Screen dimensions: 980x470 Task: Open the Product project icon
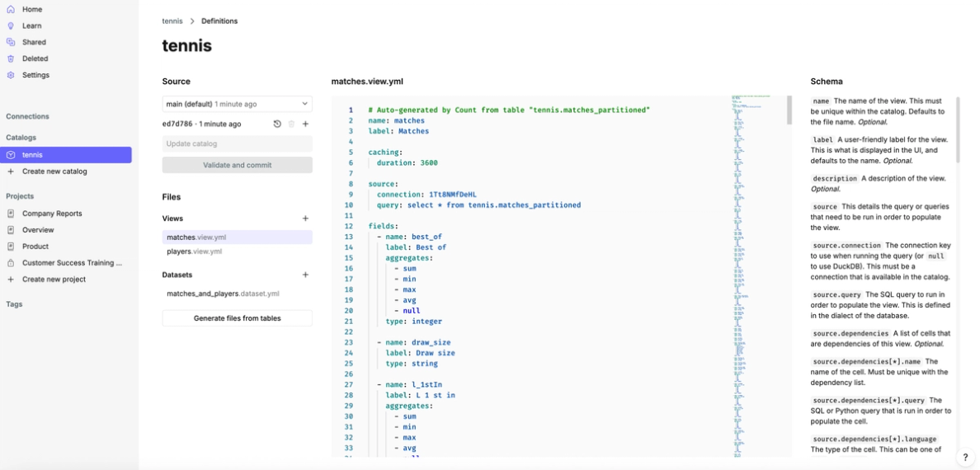(11, 247)
